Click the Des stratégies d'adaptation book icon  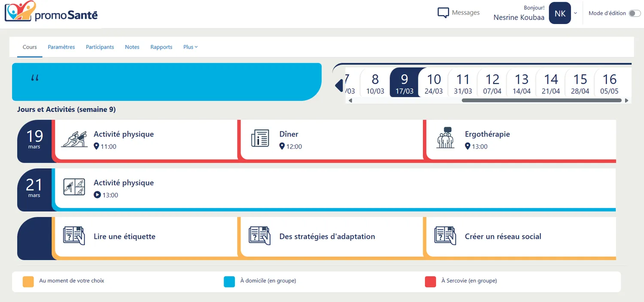260,236
